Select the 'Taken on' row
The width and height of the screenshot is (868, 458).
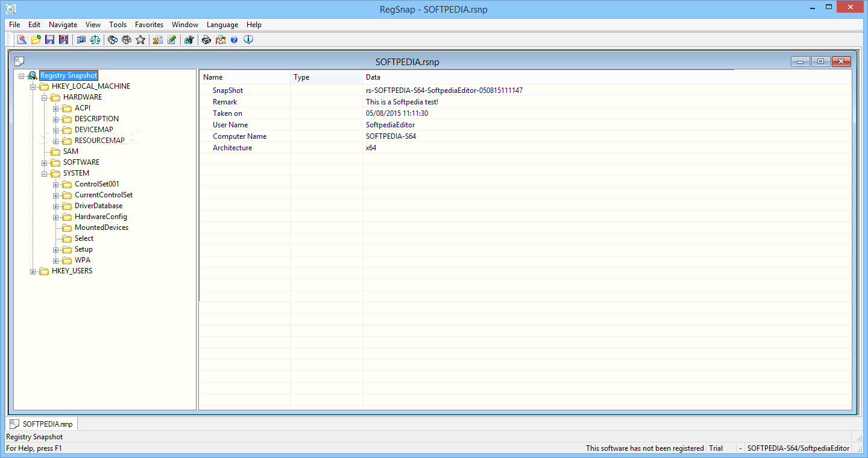point(525,113)
